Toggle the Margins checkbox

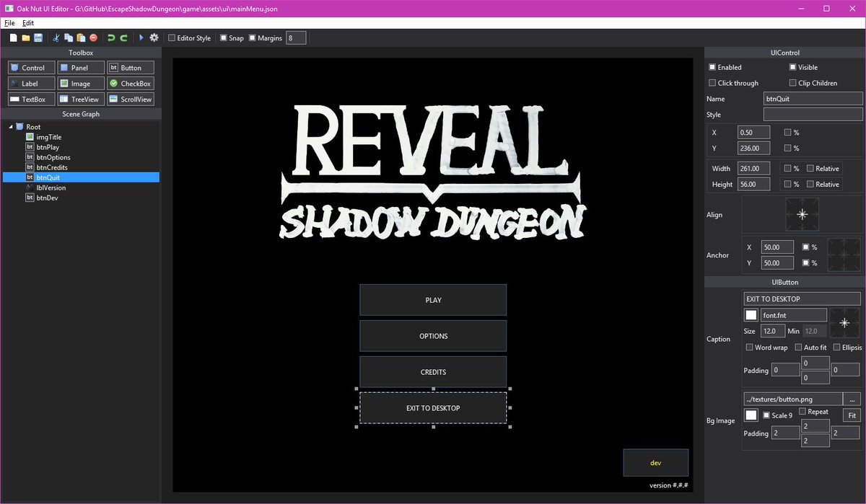[252, 37]
